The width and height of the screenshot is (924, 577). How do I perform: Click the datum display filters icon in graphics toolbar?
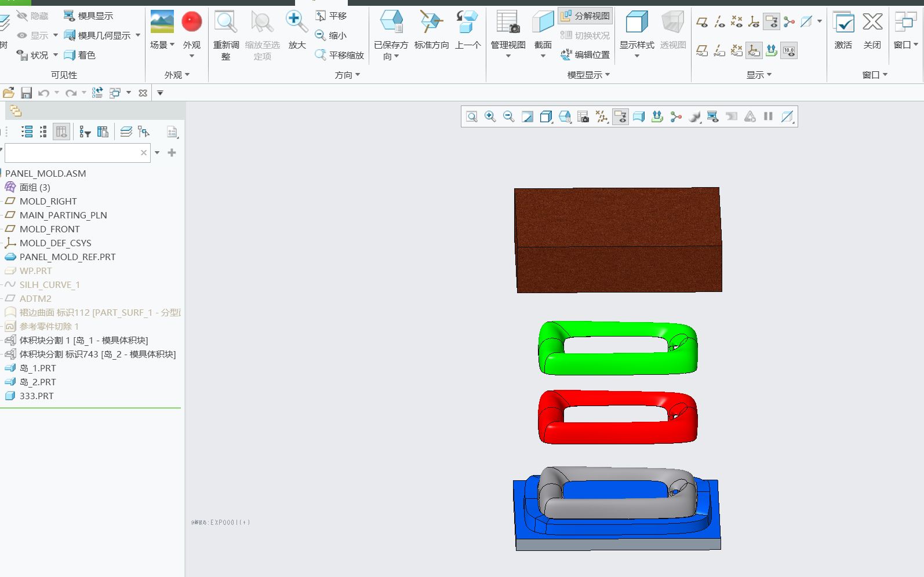pos(602,117)
